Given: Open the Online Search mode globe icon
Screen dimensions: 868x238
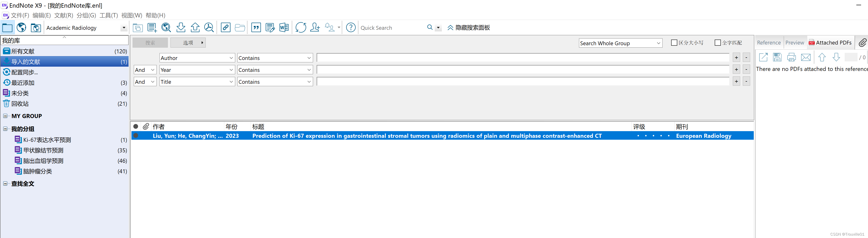Looking at the screenshot, I should [x=21, y=28].
